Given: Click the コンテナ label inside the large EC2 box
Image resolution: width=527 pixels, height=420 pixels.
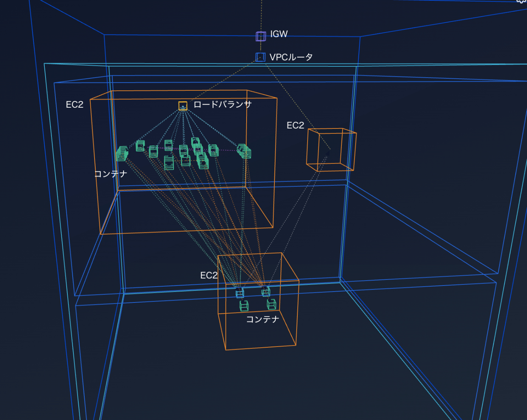Looking at the screenshot, I should click(111, 174).
